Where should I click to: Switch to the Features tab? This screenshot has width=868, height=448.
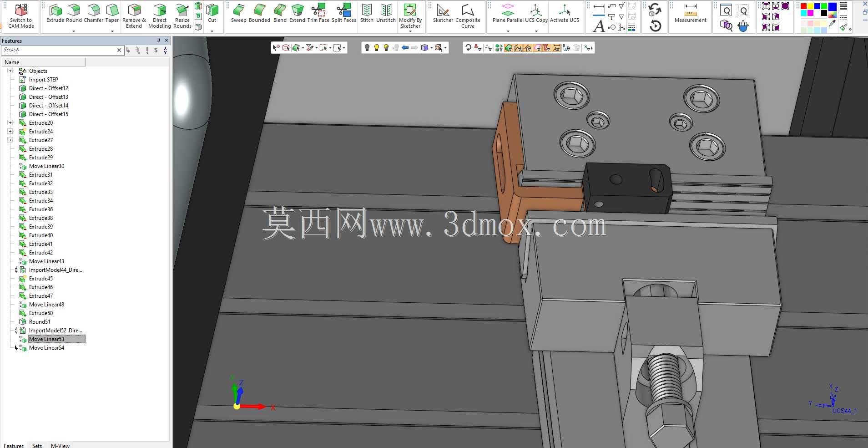click(x=14, y=445)
